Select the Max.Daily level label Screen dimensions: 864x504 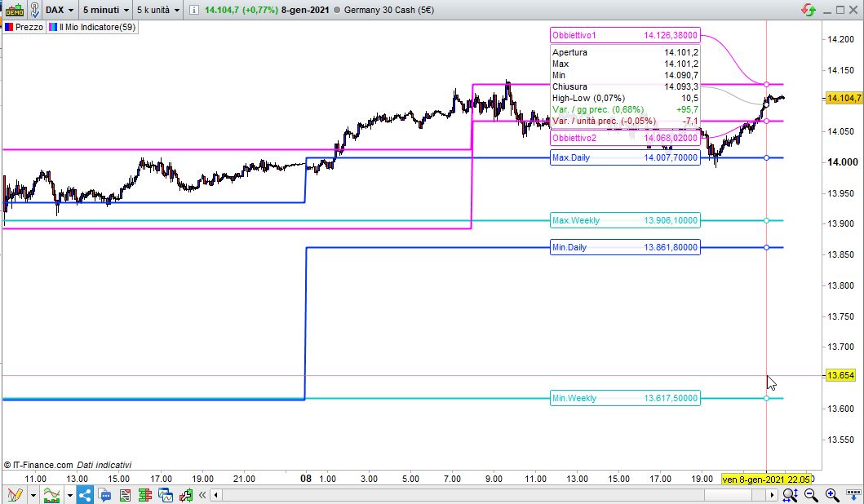(625, 157)
